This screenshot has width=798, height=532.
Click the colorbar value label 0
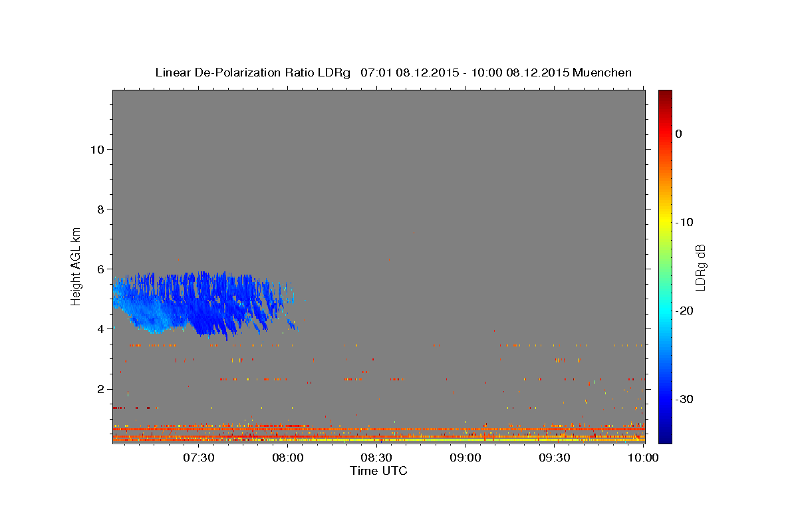click(x=678, y=134)
